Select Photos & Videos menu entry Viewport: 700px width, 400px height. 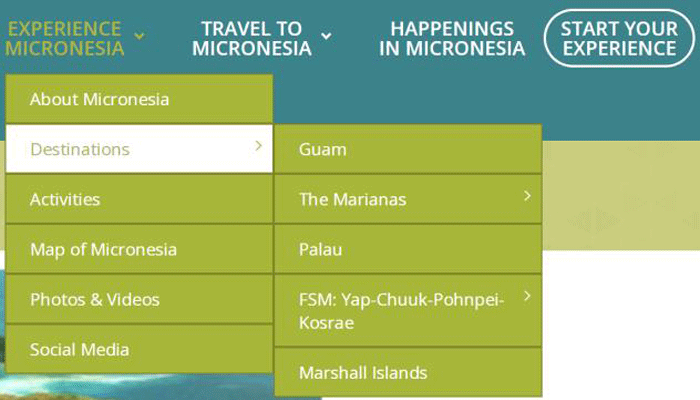coord(139,299)
